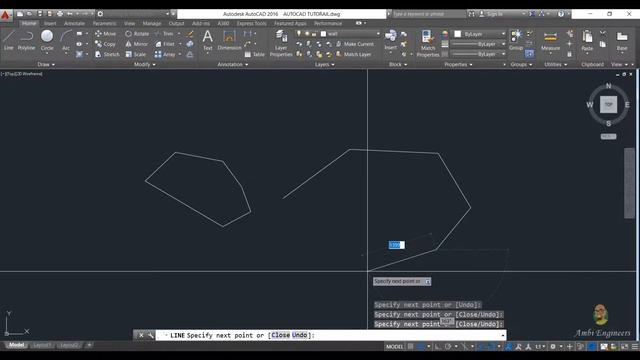Open the View ribbon tab
The height and width of the screenshot is (360, 640).
(x=129, y=23)
